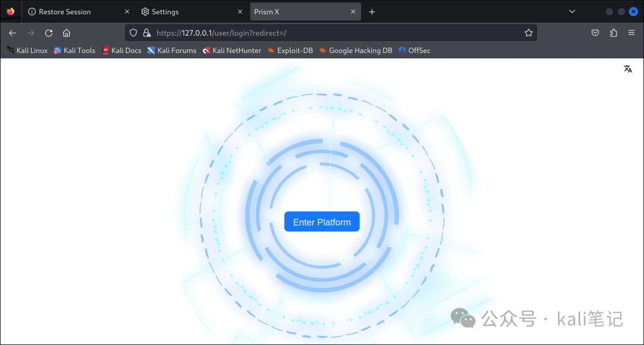Expand the list all tabs dropdown
644x345 pixels.
[x=572, y=11]
